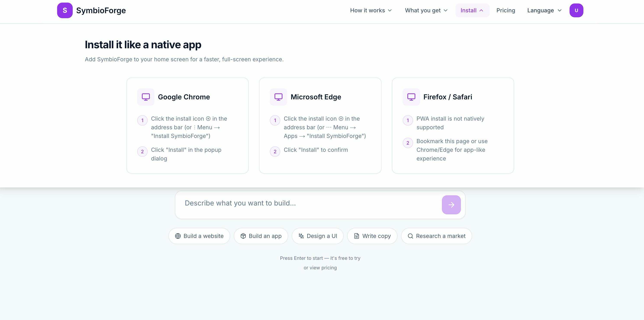Click the box icon in Build an app
The height and width of the screenshot is (320, 644).
point(243,236)
